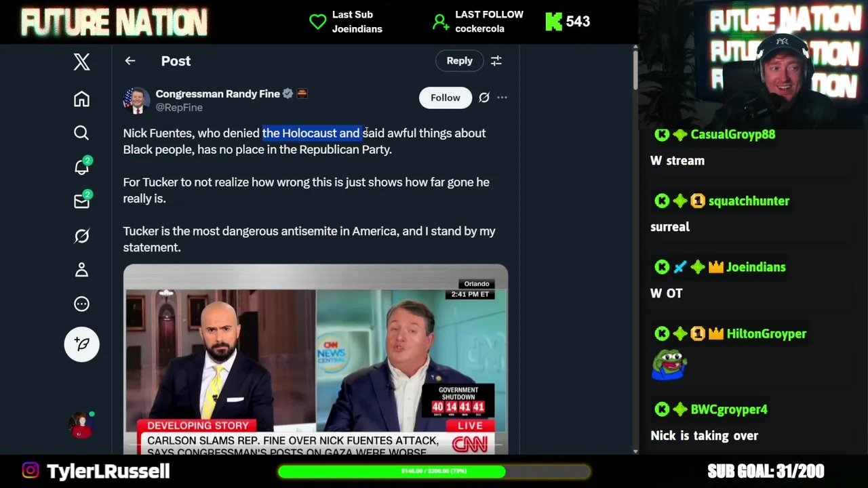Click the Last Sub heart icon
Image resolution: width=868 pixels, height=488 pixels.
pos(317,22)
